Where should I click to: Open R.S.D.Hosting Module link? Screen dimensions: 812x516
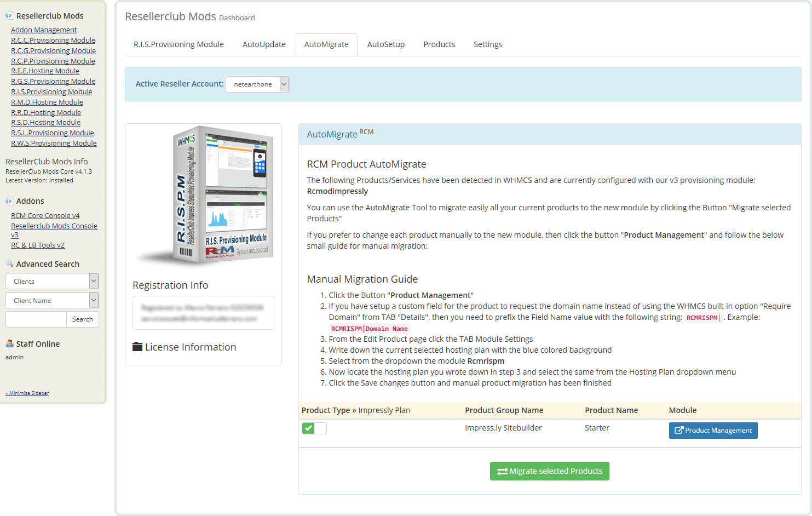(46, 122)
